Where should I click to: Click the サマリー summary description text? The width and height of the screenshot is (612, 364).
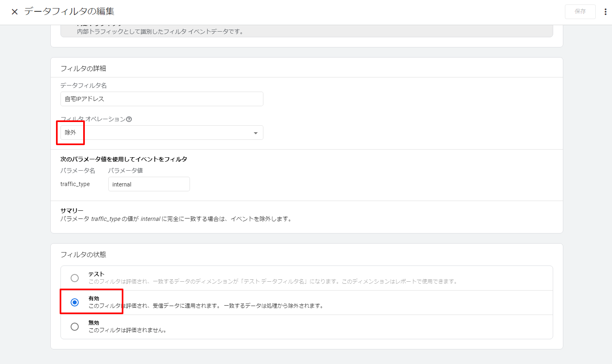[x=176, y=219]
